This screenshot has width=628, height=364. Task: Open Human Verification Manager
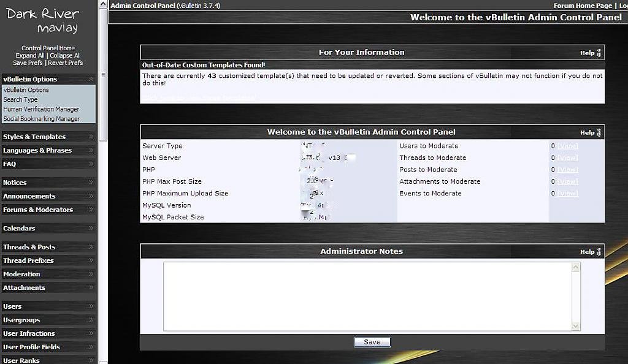point(41,109)
